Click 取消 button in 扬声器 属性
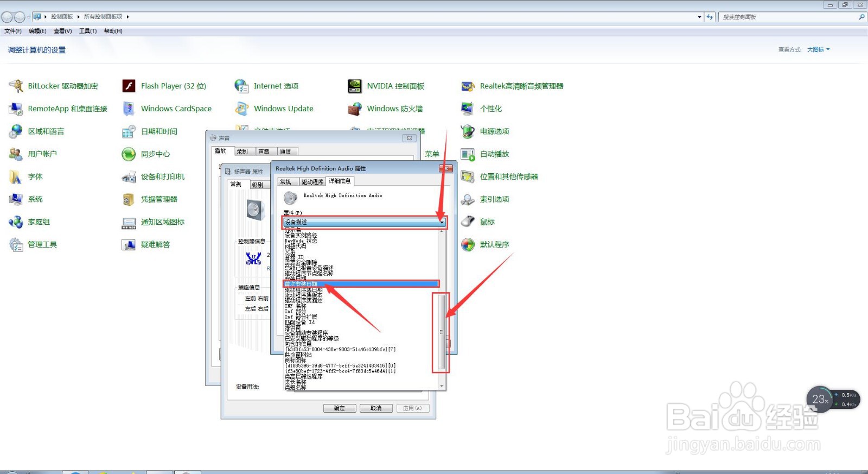 click(376, 408)
